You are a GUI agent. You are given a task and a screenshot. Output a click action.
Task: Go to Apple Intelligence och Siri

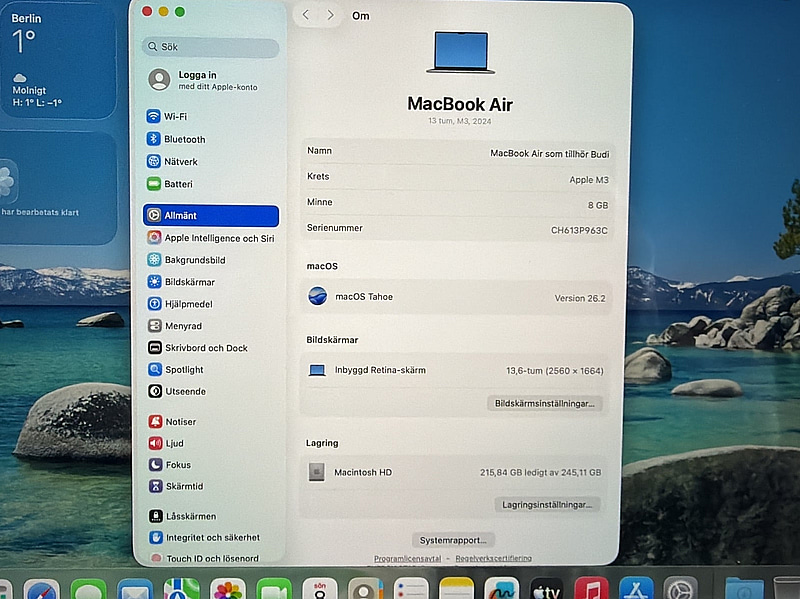(217, 238)
